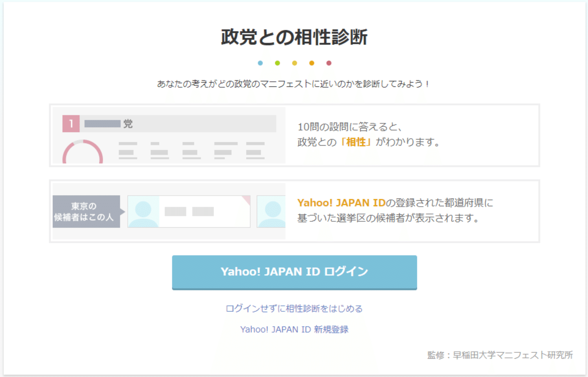Click the orange Yahoo! JAPAN ID text
Viewport: 588px width, 377px height.
pos(341,203)
